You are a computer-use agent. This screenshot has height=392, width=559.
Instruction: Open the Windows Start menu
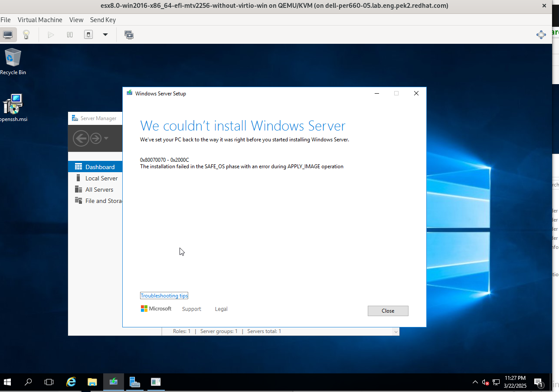pyautogui.click(x=7, y=382)
